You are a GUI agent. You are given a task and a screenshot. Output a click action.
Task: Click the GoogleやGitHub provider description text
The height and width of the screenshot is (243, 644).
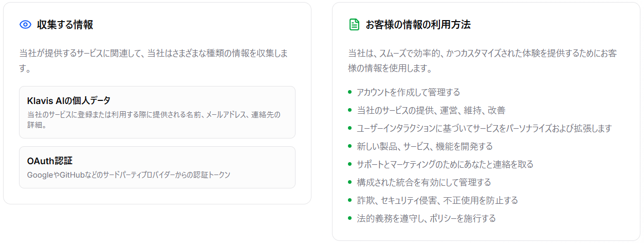coord(128,175)
